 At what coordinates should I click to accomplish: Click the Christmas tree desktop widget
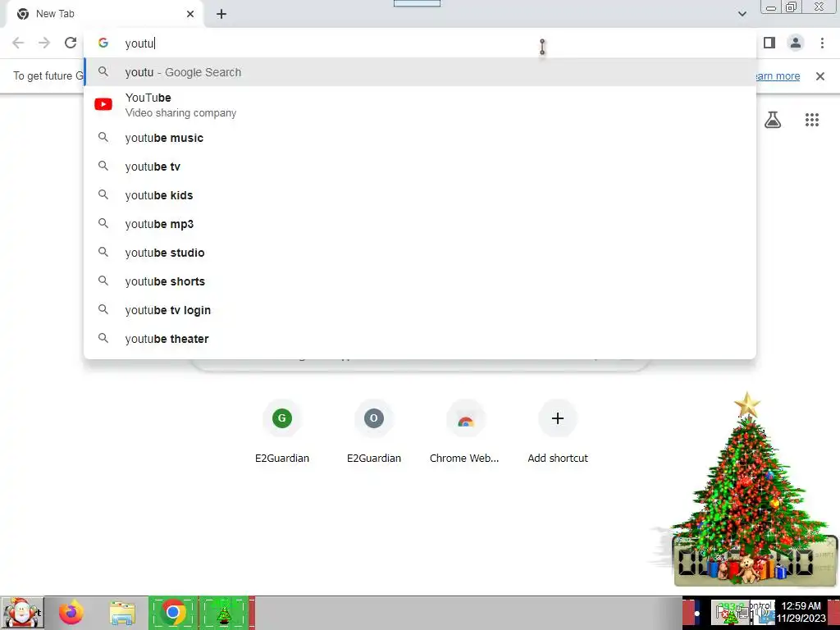pos(750,487)
